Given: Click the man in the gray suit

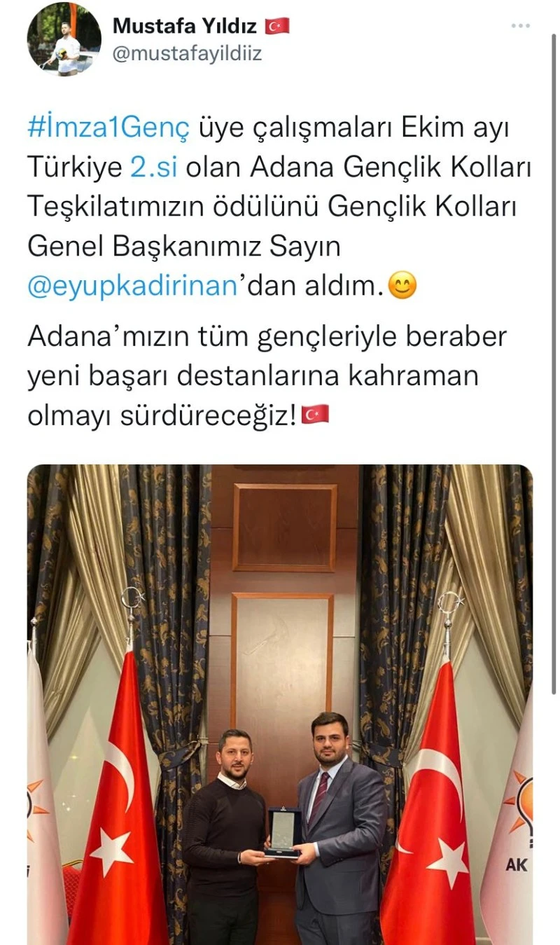Looking at the screenshot, I should tap(339, 830).
